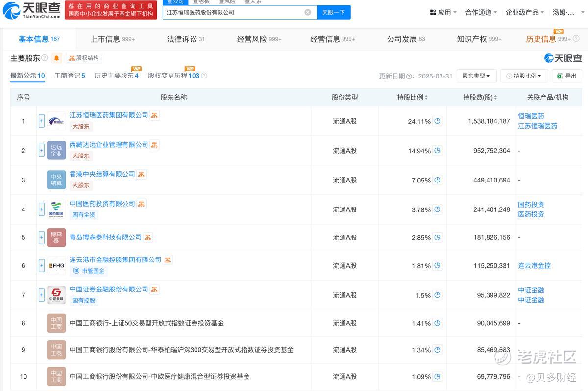
Task: Expand the row for 江苏恒瑞医药集团有限公司
Action: point(42,121)
